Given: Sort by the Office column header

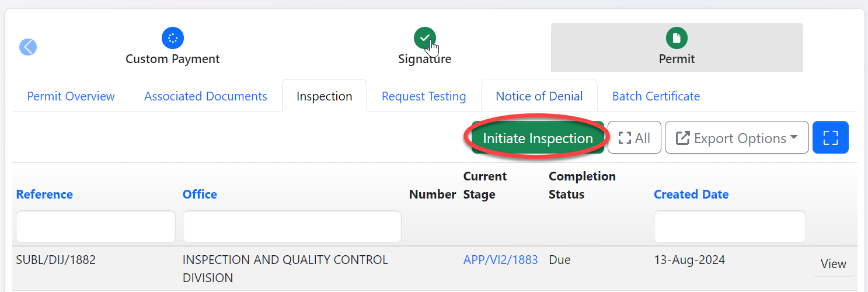Looking at the screenshot, I should click(x=200, y=194).
